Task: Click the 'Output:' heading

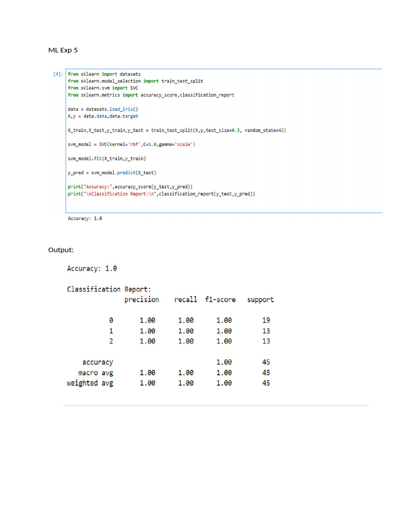Action: (61, 250)
